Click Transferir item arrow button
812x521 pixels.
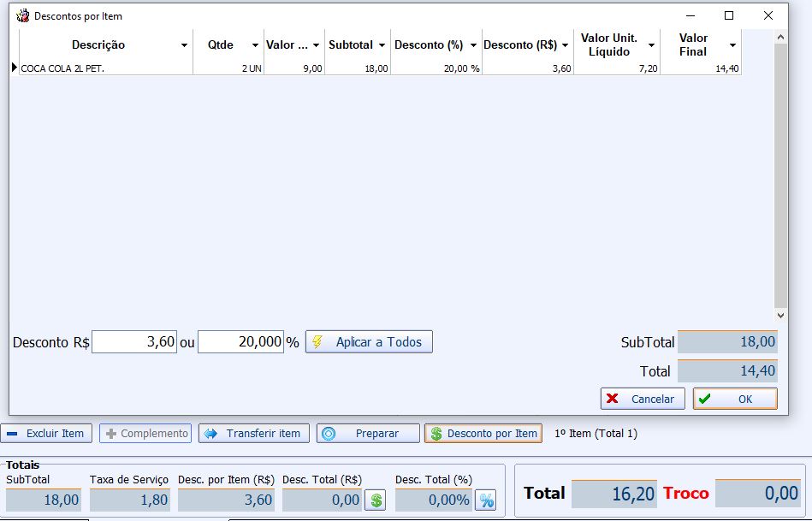click(252, 434)
